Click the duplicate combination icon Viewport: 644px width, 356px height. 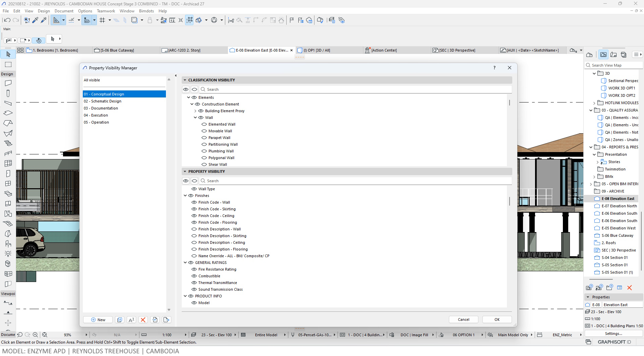tap(120, 320)
